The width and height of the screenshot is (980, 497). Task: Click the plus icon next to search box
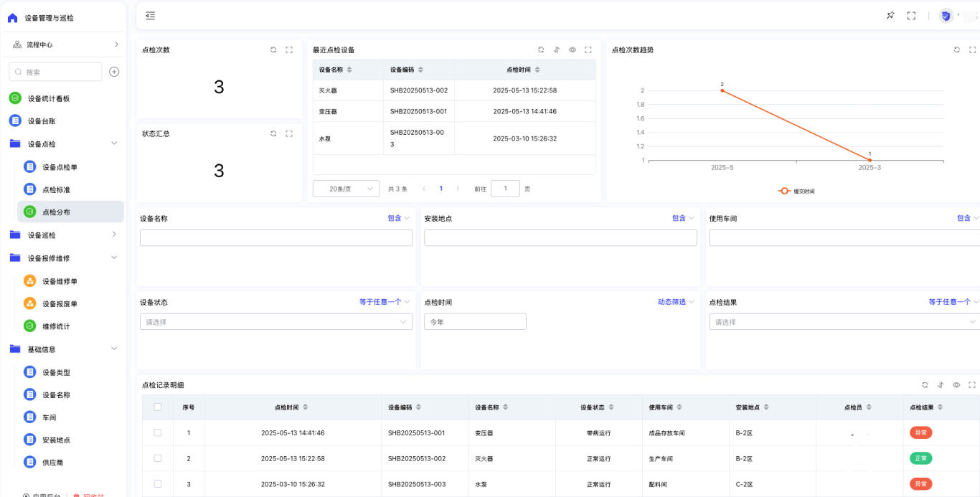(114, 72)
